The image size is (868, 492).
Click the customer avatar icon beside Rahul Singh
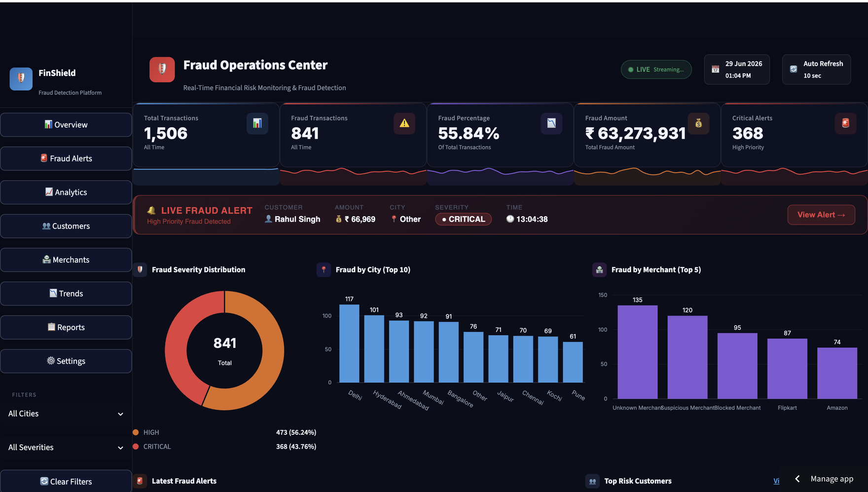(268, 219)
